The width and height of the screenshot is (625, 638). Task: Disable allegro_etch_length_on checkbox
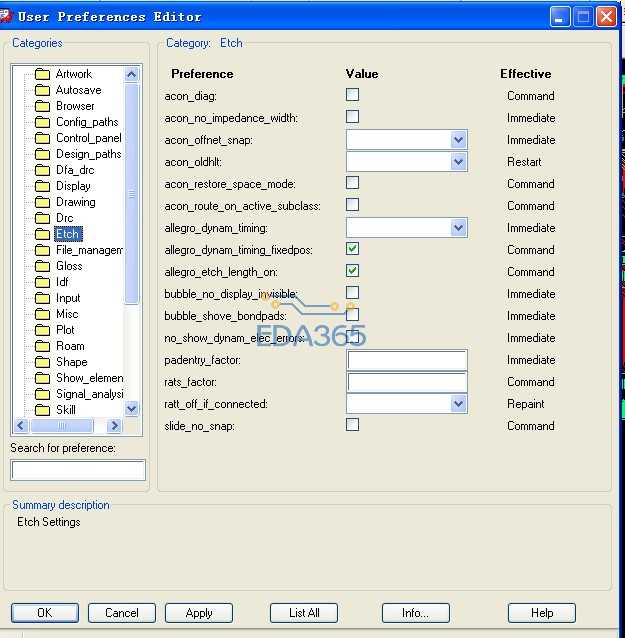tap(352, 270)
